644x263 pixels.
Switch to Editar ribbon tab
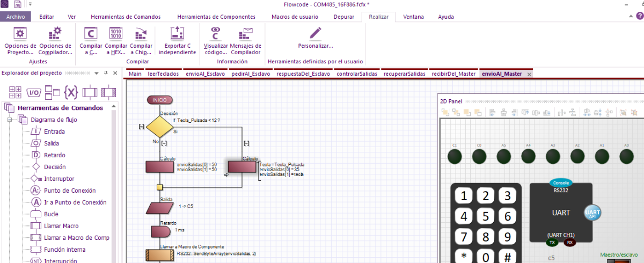click(47, 17)
